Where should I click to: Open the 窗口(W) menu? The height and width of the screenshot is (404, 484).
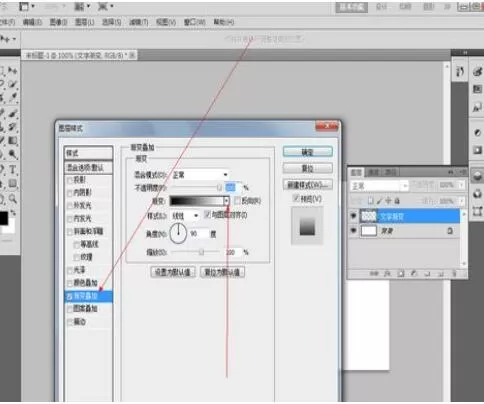(194, 22)
